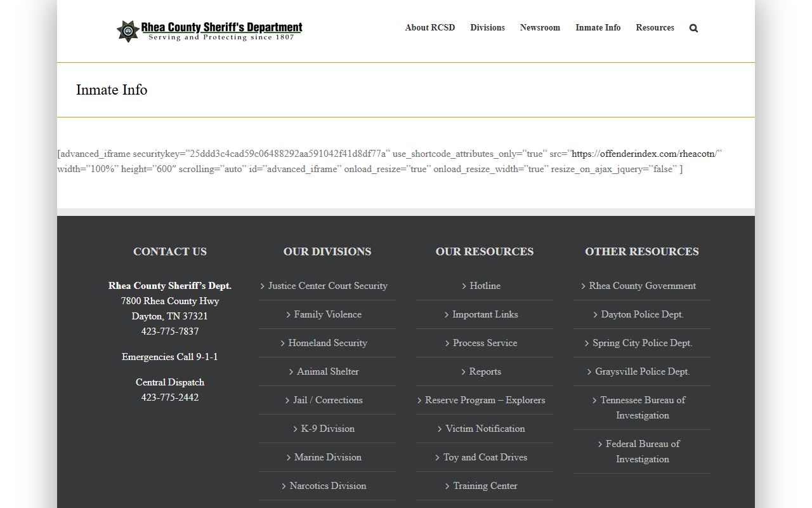
Task: Open the Hotline resource link
Action: point(485,286)
